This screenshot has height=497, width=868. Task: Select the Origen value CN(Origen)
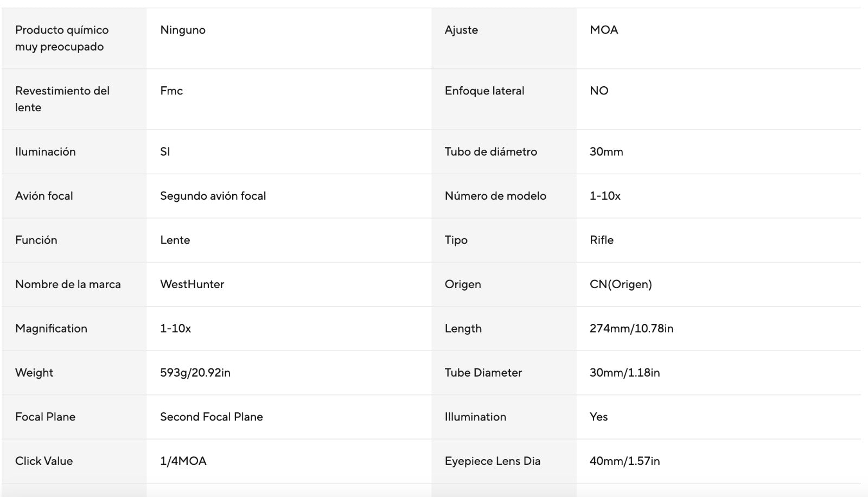[x=621, y=284]
